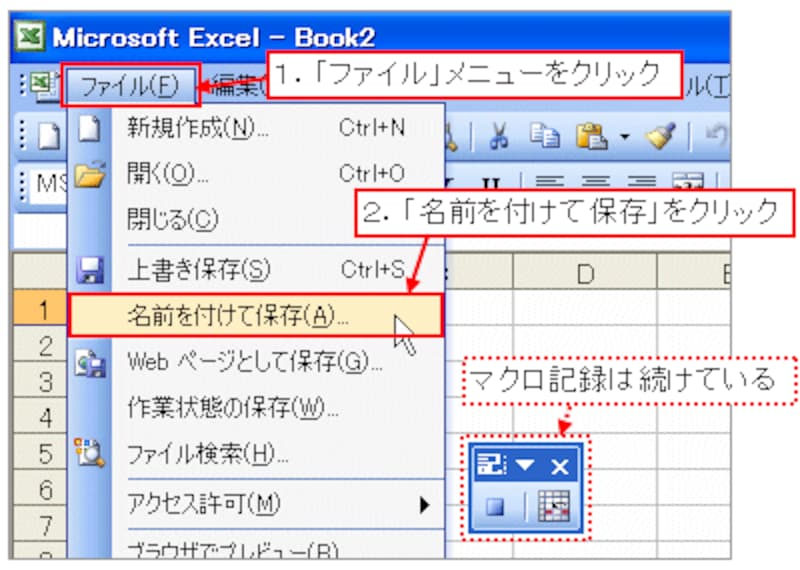The image size is (800, 570).
Task: Click the font name box showing MS
Action: (x=50, y=183)
